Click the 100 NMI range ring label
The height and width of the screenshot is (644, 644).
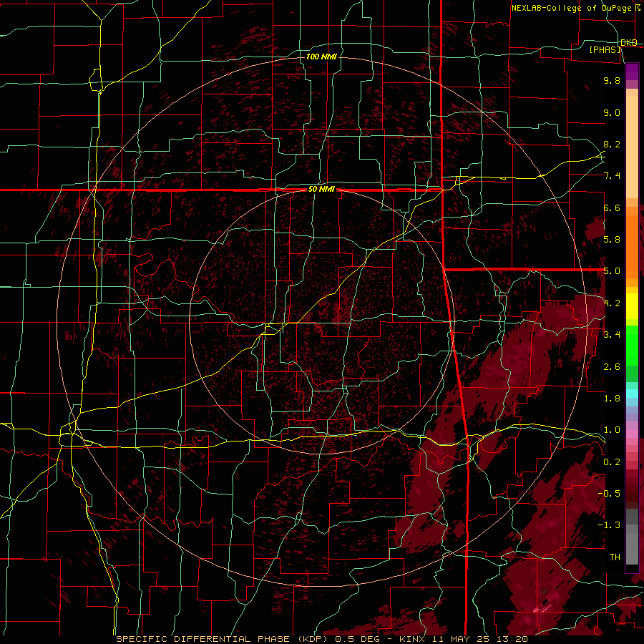[x=321, y=57]
